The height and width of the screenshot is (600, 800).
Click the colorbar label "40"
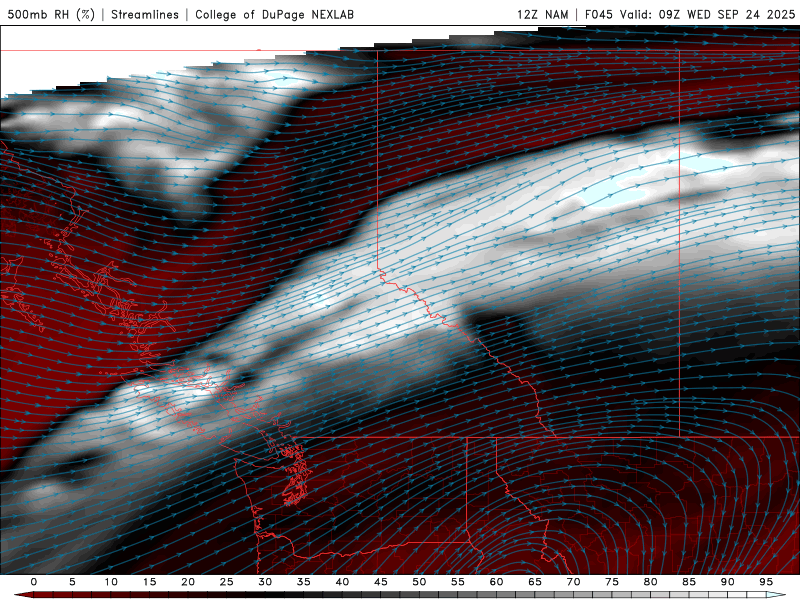(x=342, y=582)
